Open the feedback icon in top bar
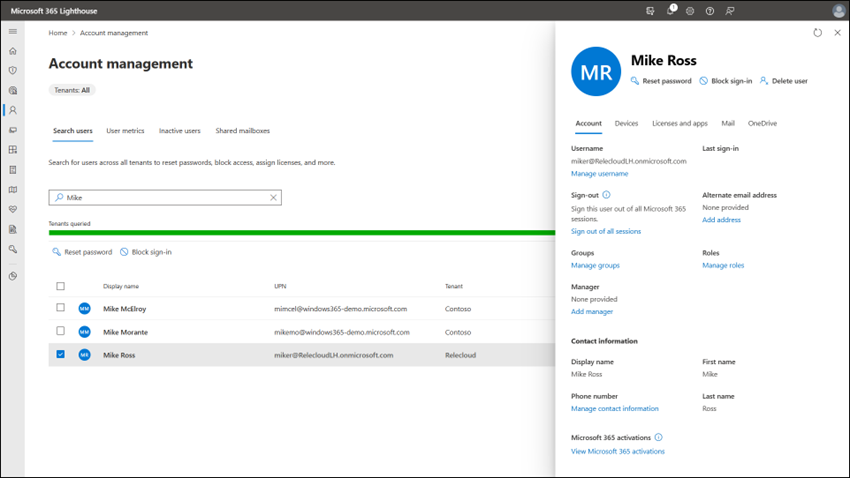 [x=730, y=11]
